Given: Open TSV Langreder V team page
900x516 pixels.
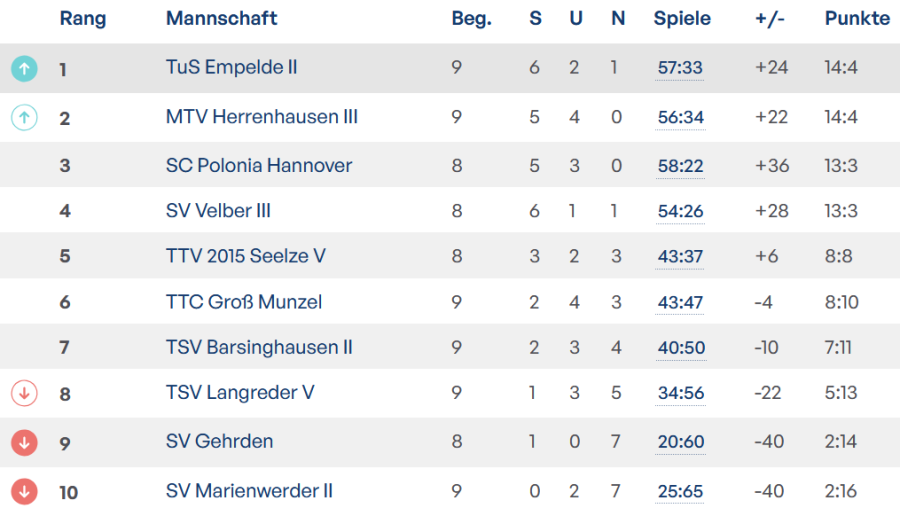Looking at the screenshot, I should 240,392.
